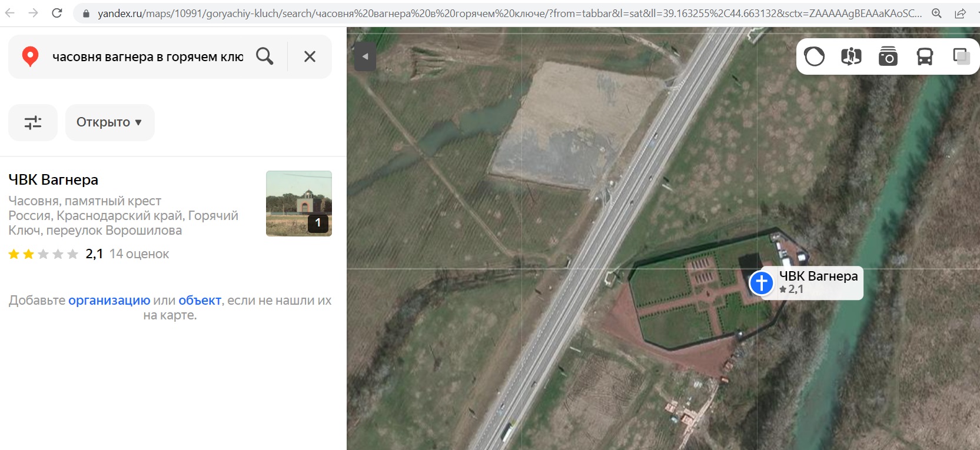Reload the page in browser
This screenshot has width=980, height=450.
click(x=57, y=13)
